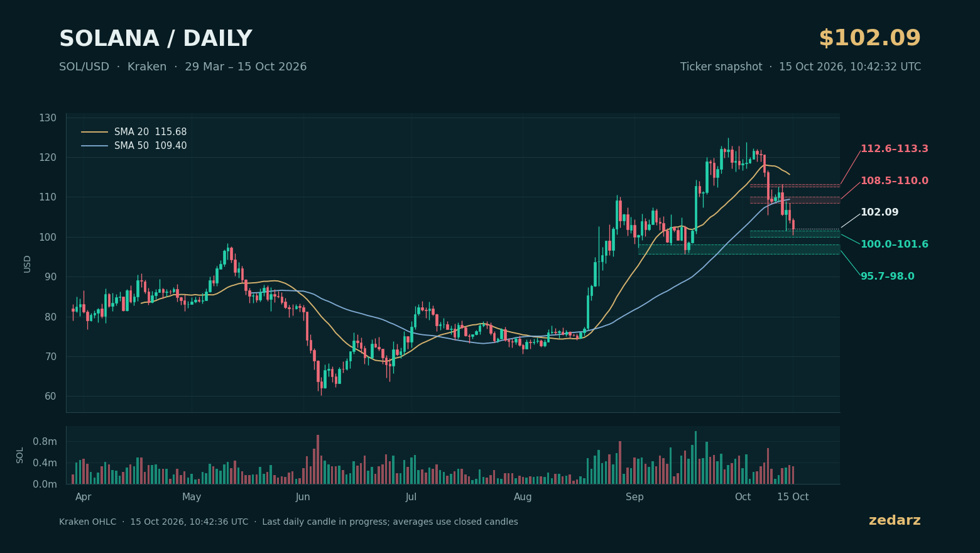Click the SMA 20 115.68 legend entry
The image size is (980, 553).
[134, 132]
